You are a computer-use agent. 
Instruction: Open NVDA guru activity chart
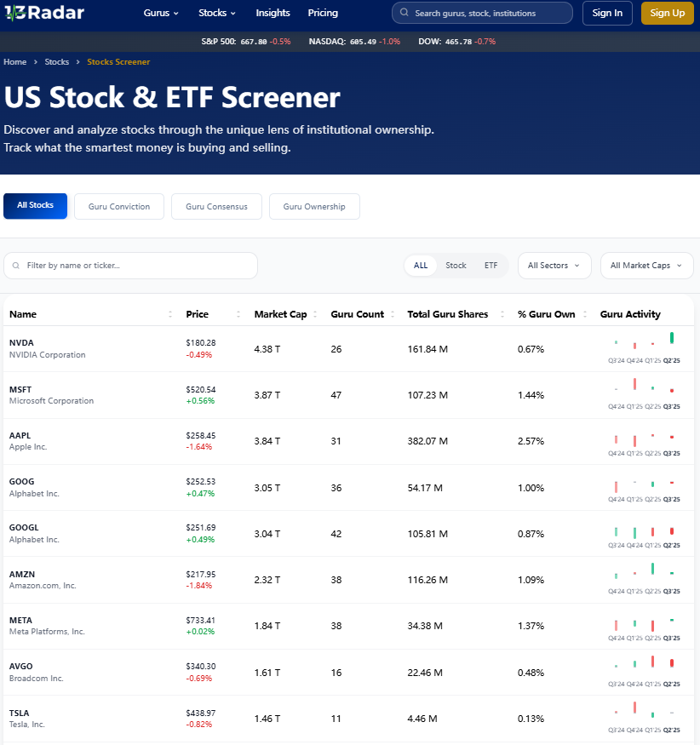644,348
